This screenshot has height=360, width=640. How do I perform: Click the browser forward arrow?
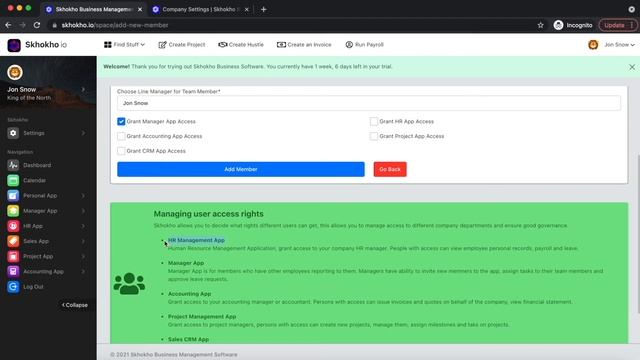22,25
